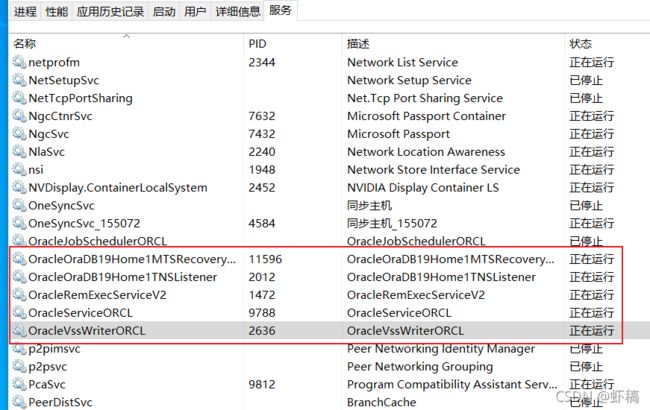Select the OracleOraDB19Home1MTSRecovery service icon
This screenshot has width=650, height=410.
(19, 259)
